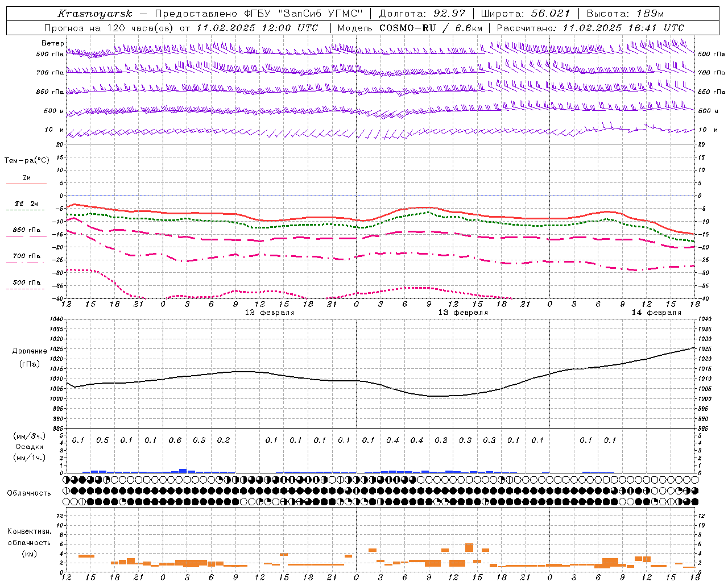Click the left '500 м' wind level label

pyautogui.click(x=55, y=111)
